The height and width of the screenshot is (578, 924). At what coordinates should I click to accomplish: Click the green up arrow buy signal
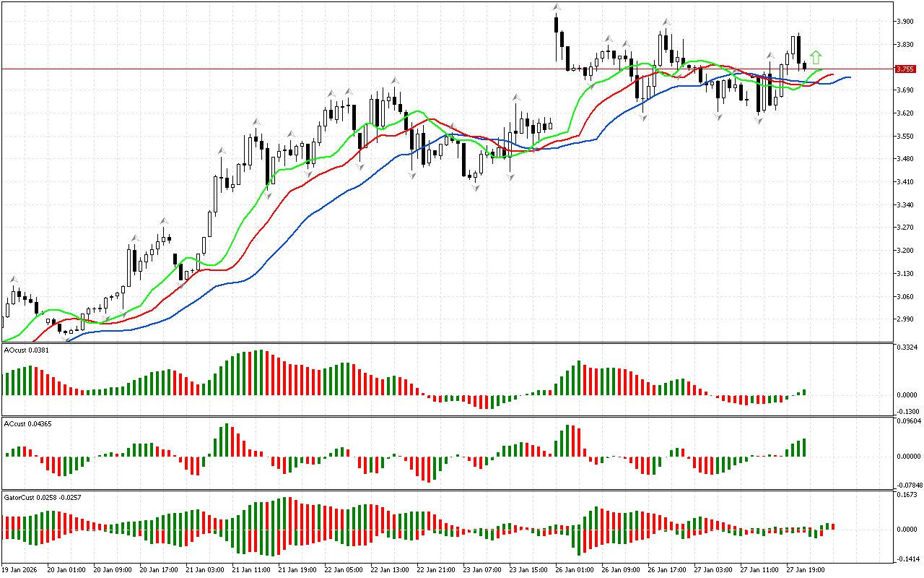816,58
